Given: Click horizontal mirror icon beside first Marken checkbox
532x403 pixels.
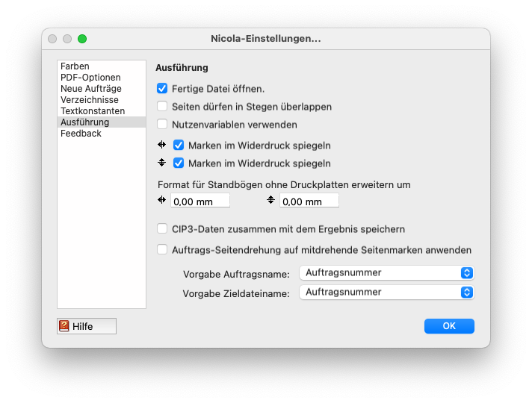Looking at the screenshot, I should click(162, 145).
